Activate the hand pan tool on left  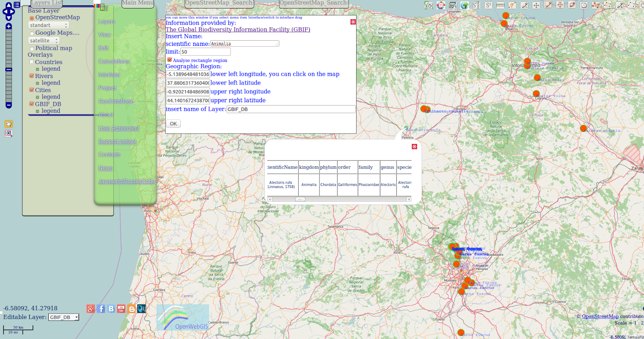tap(8, 124)
